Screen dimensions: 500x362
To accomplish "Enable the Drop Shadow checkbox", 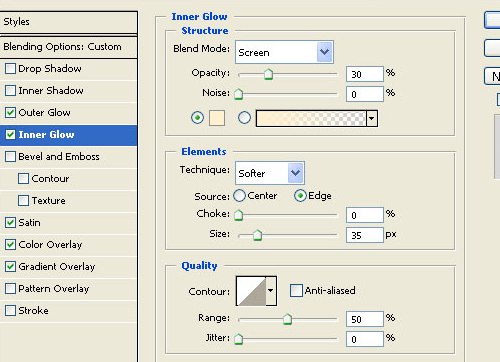I will 10,69.
